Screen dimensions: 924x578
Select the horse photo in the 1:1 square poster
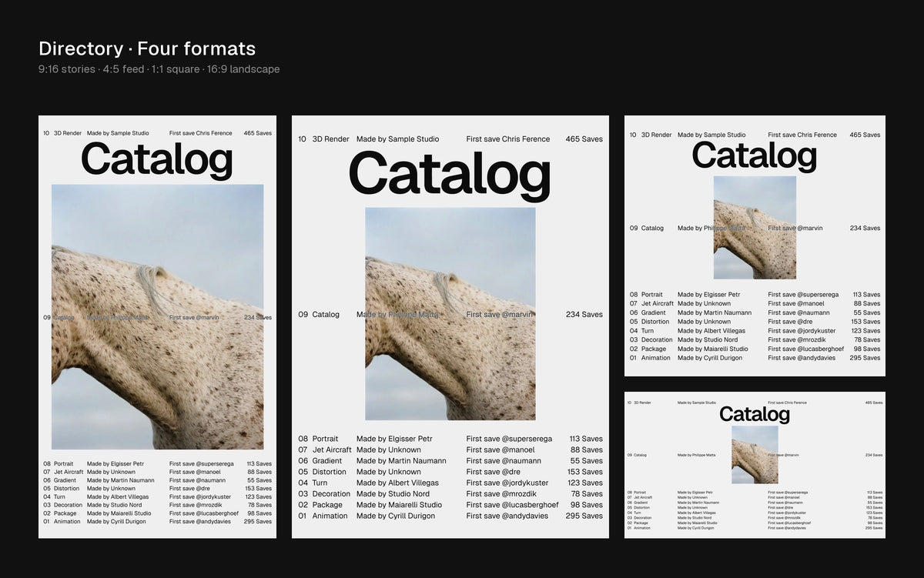pos(755,228)
